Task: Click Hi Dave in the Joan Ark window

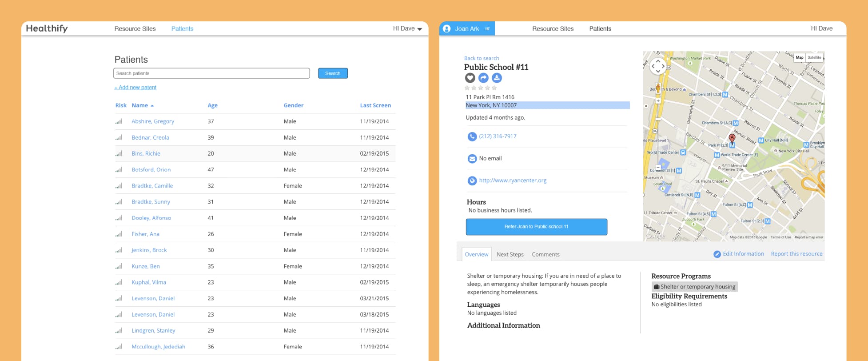Action: click(x=821, y=28)
